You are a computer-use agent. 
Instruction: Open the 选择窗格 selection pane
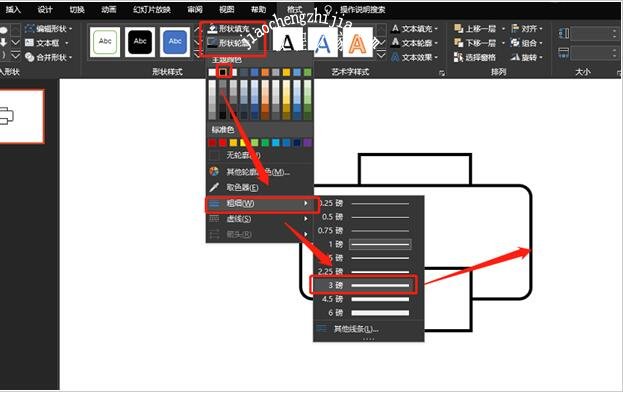click(x=475, y=58)
